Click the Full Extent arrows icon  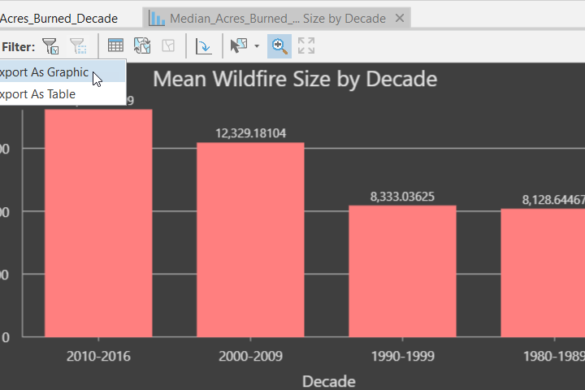pos(306,46)
